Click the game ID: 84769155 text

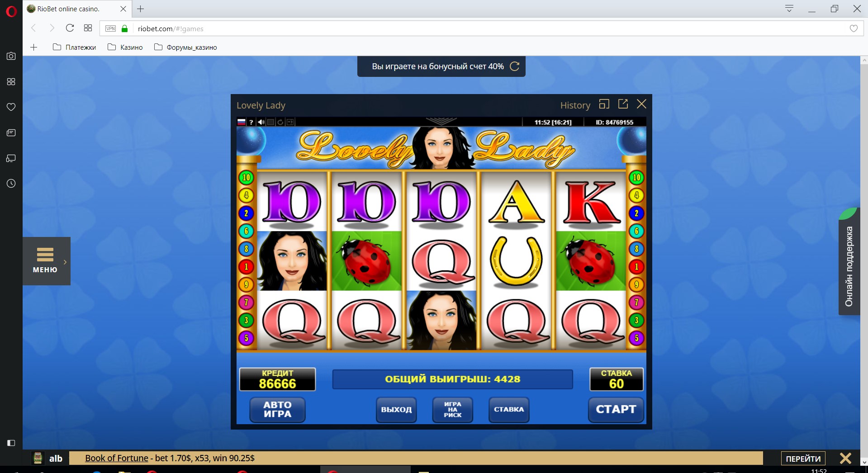click(614, 122)
